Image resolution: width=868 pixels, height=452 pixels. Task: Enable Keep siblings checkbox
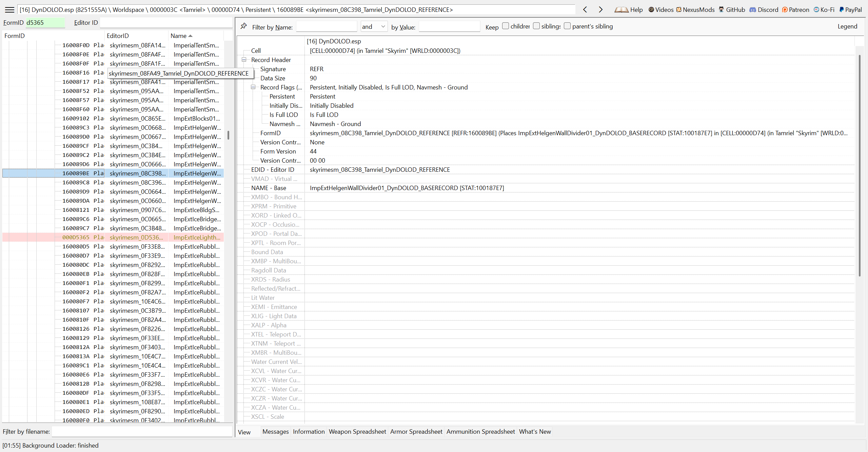[536, 26]
